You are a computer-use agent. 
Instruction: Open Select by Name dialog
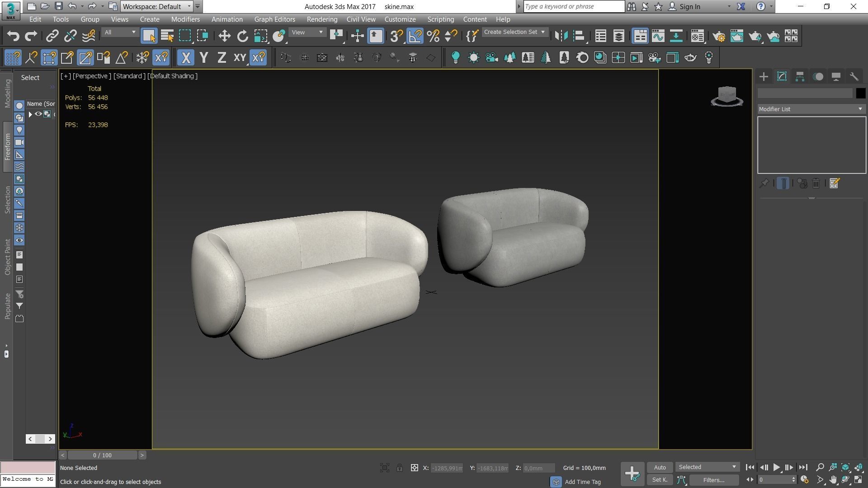click(x=167, y=36)
